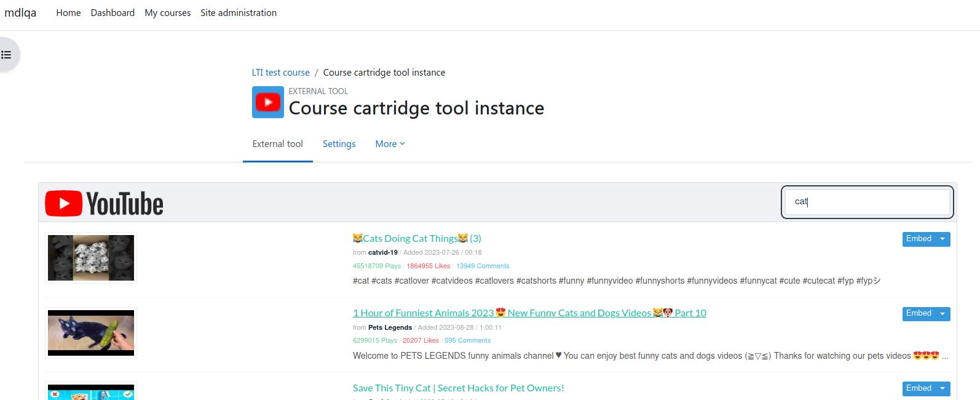Click the Welcome to PETS LEGENDS description
This screenshot has height=400, width=980.
650,356
